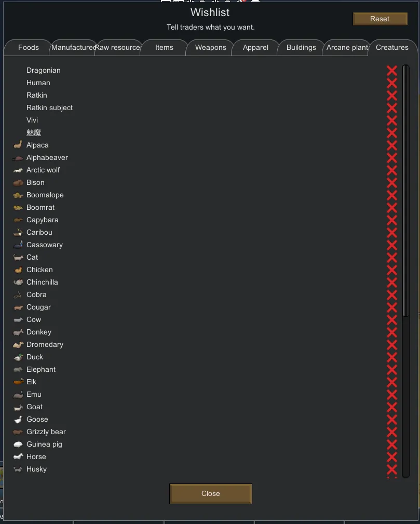Open the Weapons tab

point(210,47)
